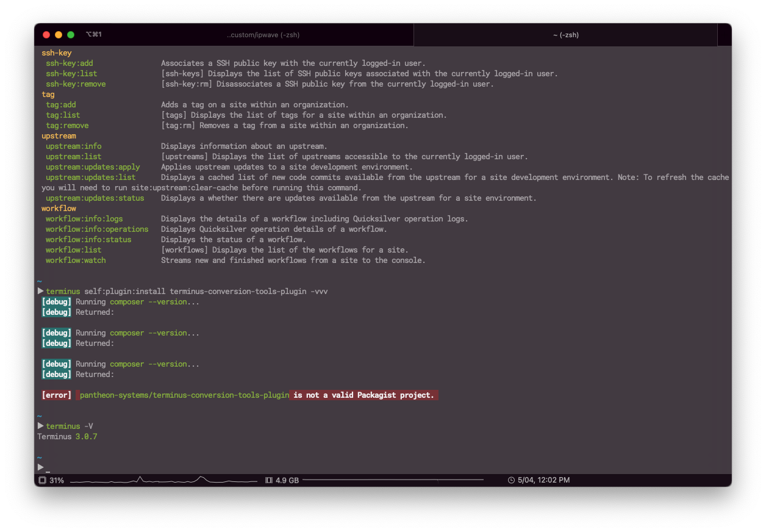
Task: Click the upstream section heading
Action: pyautogui.click(x=59, y=136)
